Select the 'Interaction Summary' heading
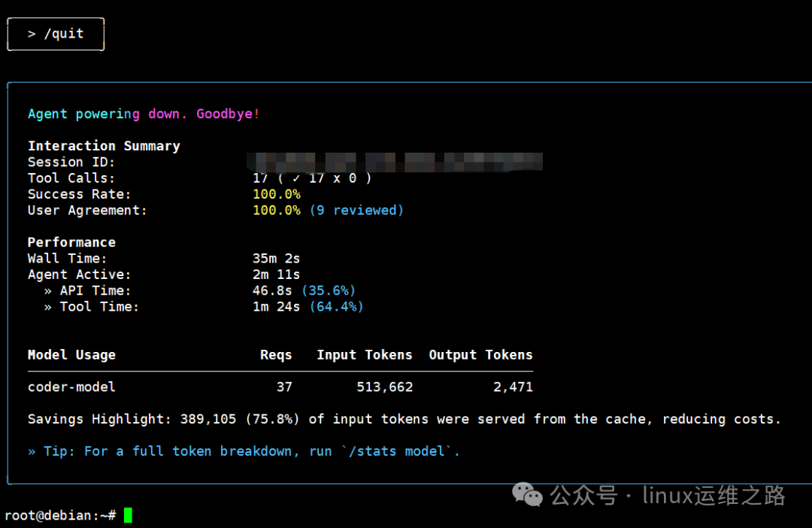Screen dimensions: 812x528 (104, 146)
